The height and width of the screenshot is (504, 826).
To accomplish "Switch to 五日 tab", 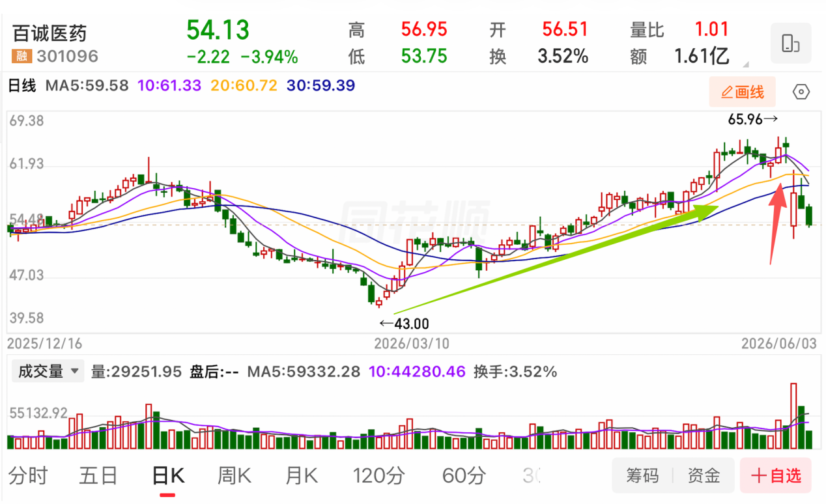I will click(x=98, y=476).
